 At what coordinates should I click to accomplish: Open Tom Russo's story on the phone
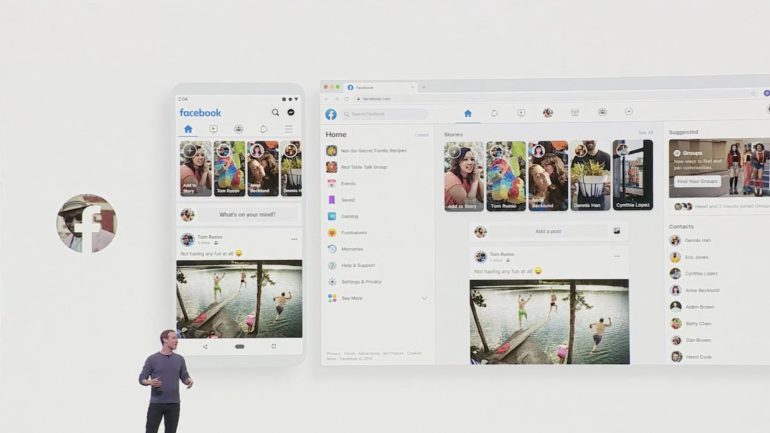coord(229,168)
